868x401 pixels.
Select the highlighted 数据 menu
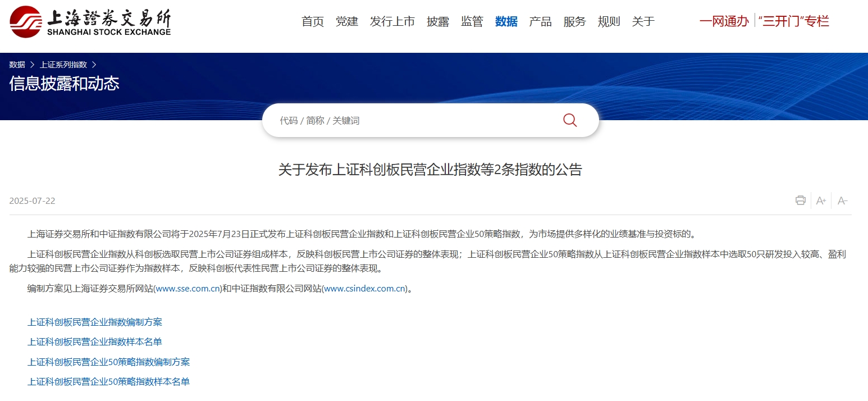(x=506, y=22)
